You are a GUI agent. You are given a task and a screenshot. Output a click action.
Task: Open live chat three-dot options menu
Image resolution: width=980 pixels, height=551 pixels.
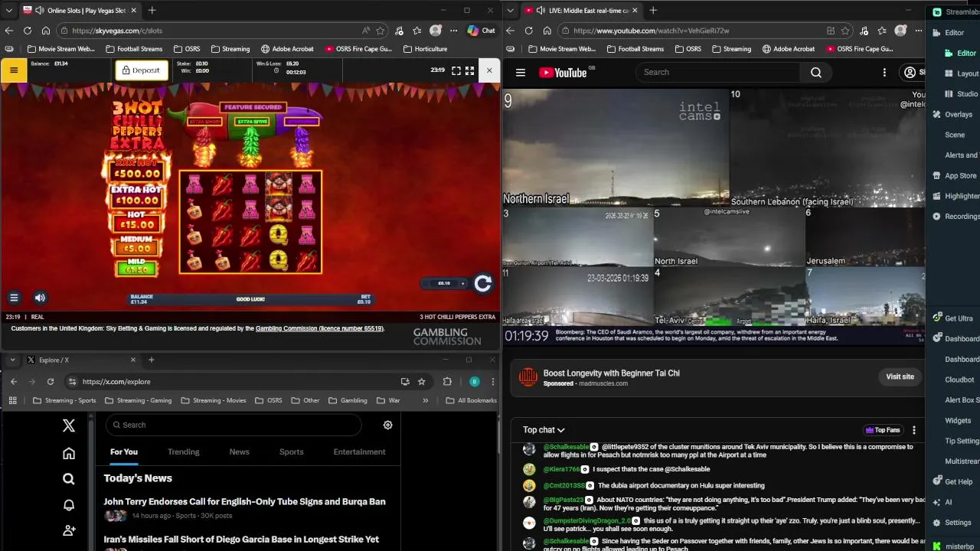pos(913,430)
